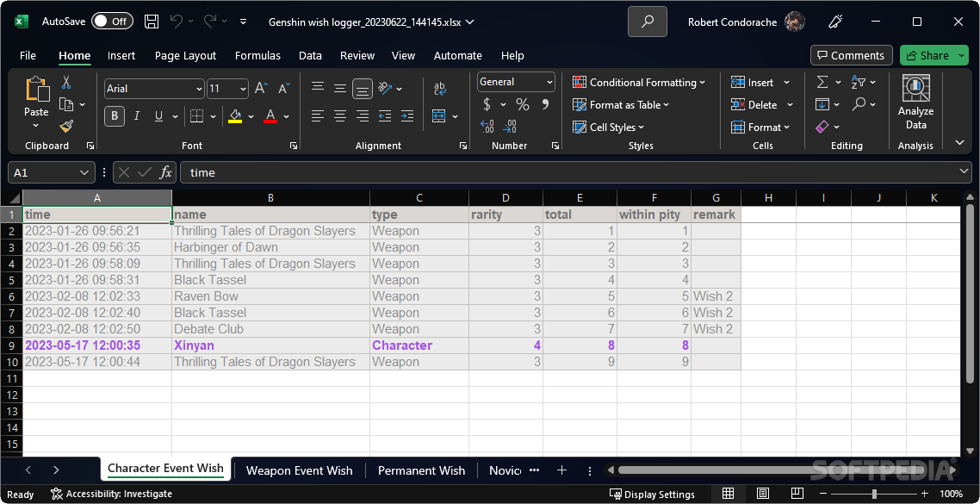Open the font size dropdown

tap(243, 89)
